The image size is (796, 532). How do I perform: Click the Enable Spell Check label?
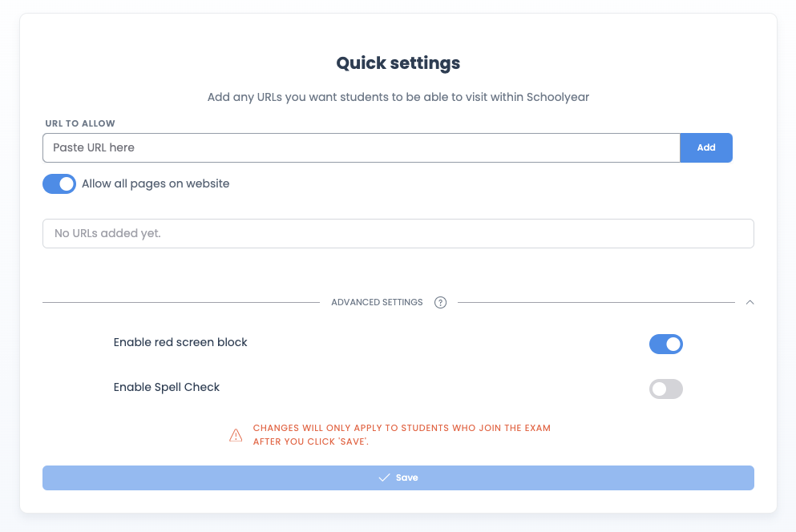(167, 387)
